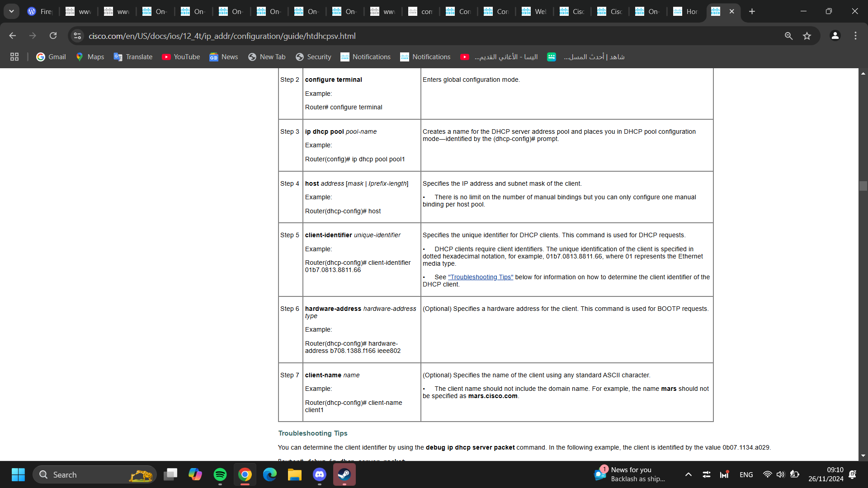The height and width of the screenshot is (488, 868).
Task: Open the tab search dropdown arrow
Action: [x=11, y=11]
